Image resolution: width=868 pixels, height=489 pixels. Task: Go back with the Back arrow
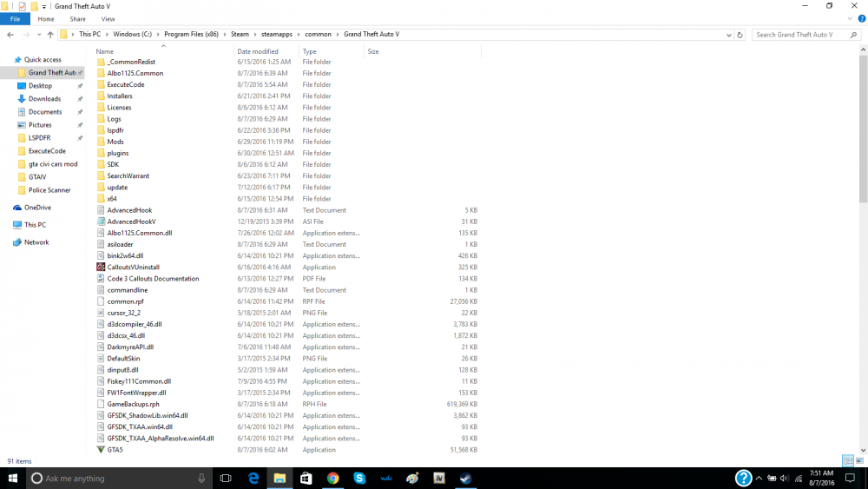point(10,35)
